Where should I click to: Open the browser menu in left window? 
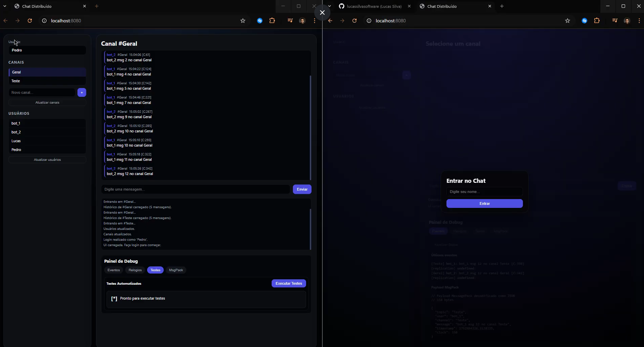(x=314, y=21)
